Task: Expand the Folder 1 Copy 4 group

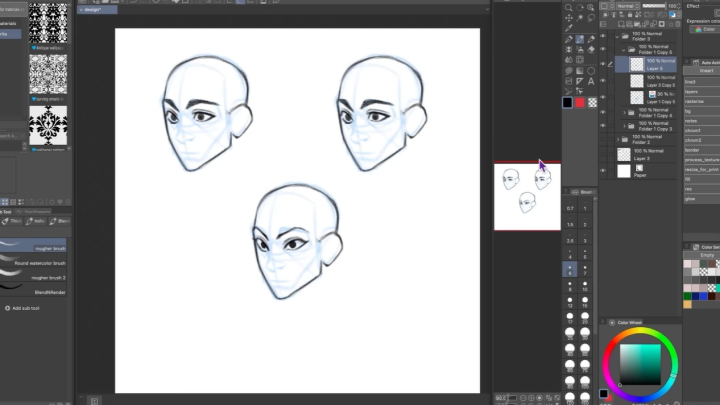Action: 624,113
